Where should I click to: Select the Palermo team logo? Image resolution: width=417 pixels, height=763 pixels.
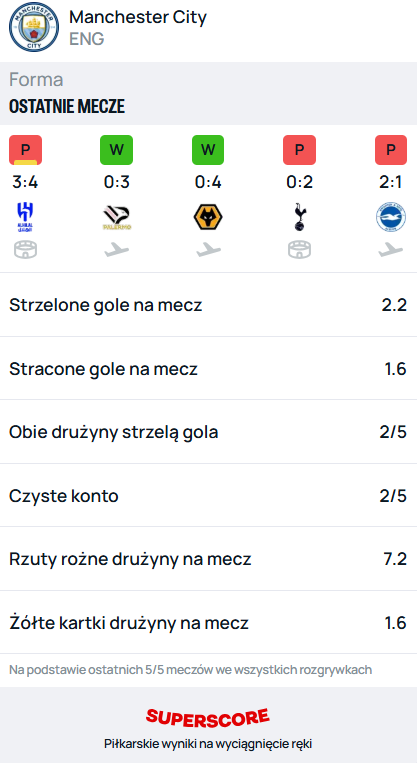point(117,218)
